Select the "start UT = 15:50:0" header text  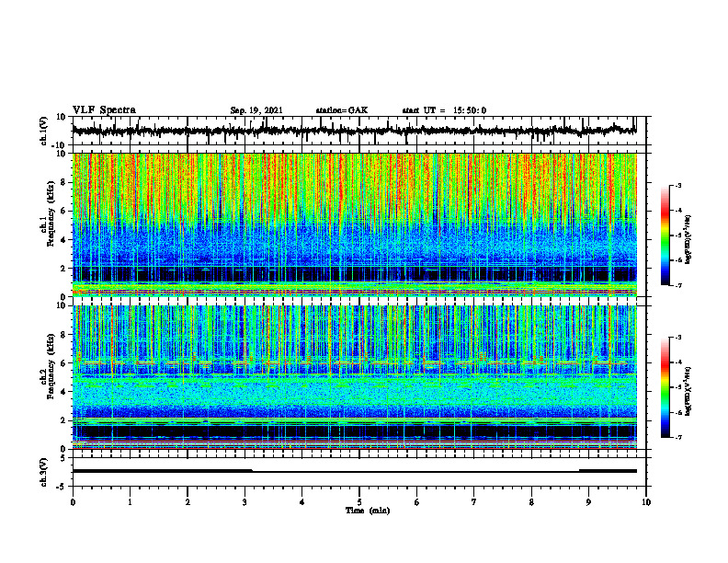tap(444, 110)
